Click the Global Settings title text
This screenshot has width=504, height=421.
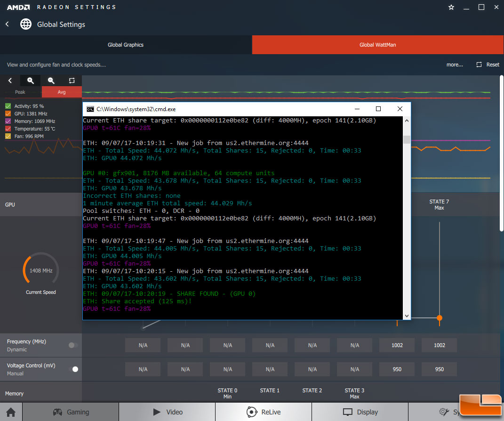[x=61, y=24]
